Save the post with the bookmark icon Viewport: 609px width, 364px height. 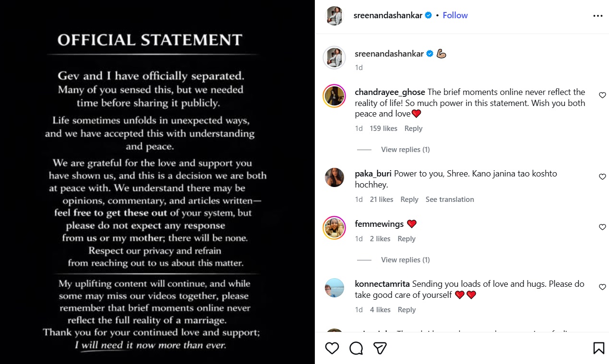point(598,348)
